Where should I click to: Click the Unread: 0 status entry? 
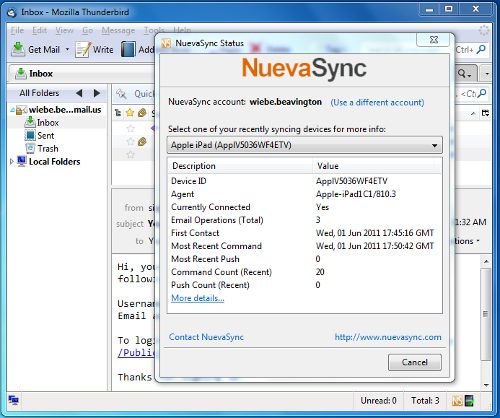pyautogui.click(x=378, y=400)
